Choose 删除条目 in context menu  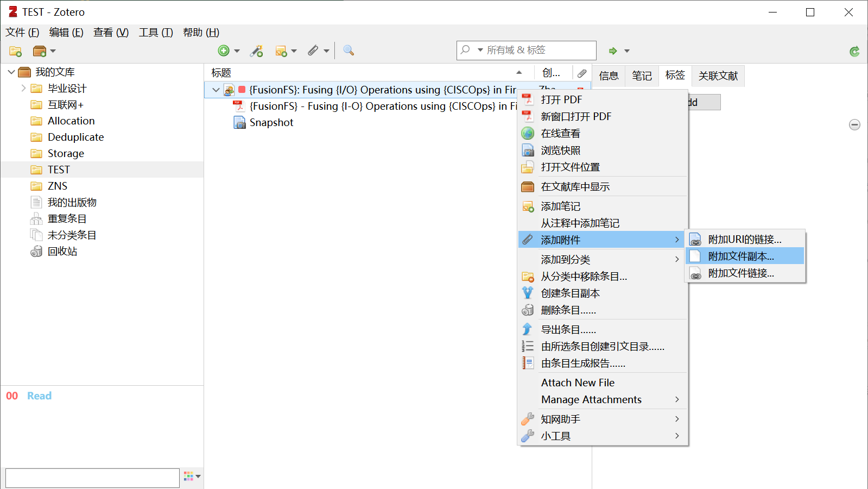[603, 310]
